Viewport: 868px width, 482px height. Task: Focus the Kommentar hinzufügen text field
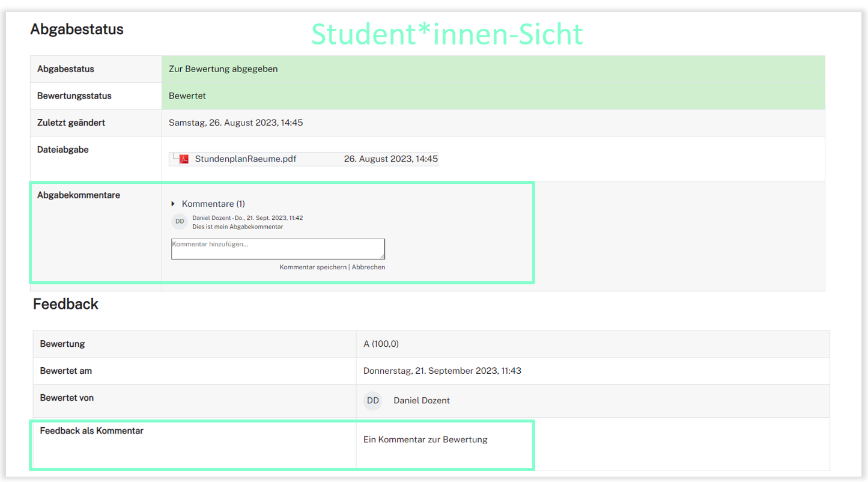[277, 249]
